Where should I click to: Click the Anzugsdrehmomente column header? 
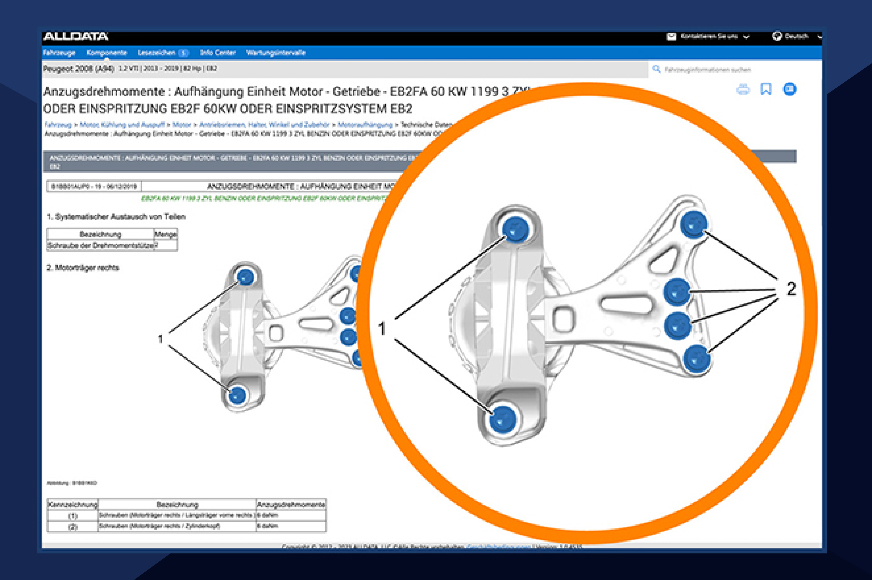tap(291, 504)
